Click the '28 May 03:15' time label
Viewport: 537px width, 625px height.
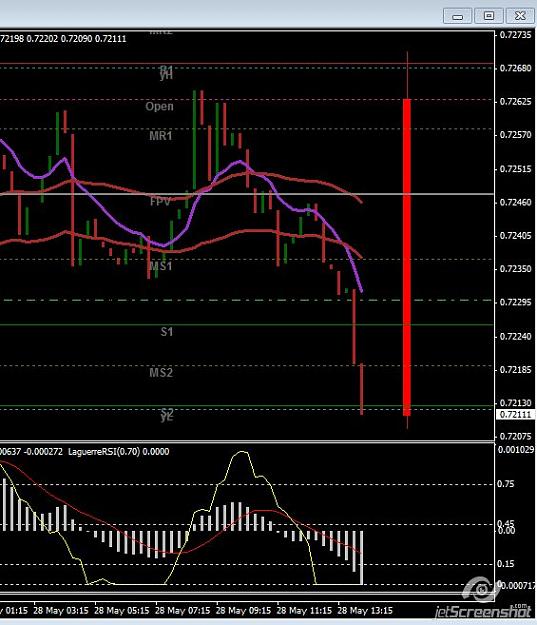(61, 611)
